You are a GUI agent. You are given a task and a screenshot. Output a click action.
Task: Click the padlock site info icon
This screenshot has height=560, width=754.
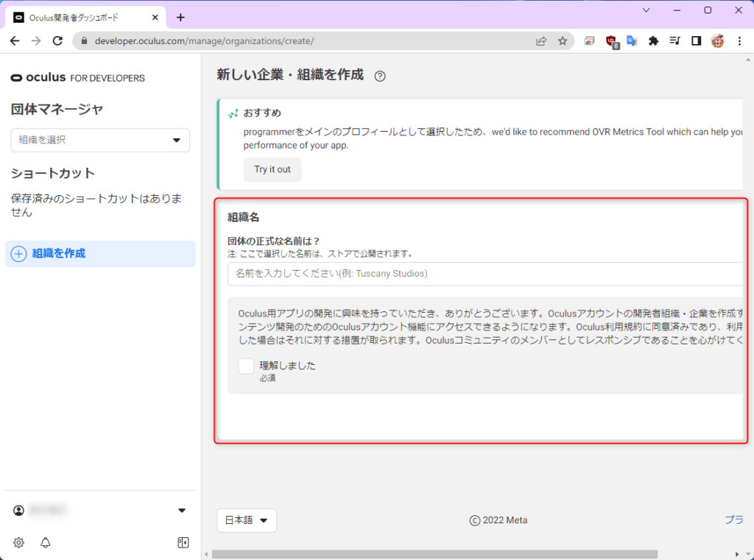tap(84, 41)
